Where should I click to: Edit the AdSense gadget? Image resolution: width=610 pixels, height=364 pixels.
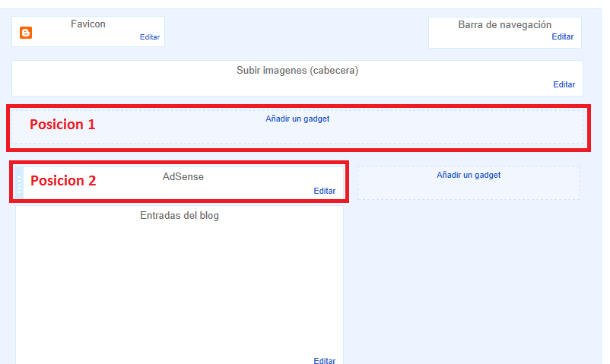(x=325, y=191)
